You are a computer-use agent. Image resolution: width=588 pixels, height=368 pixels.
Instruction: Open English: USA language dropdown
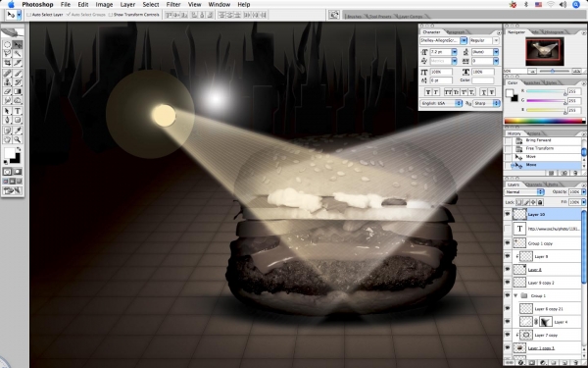tap(441, 103)
